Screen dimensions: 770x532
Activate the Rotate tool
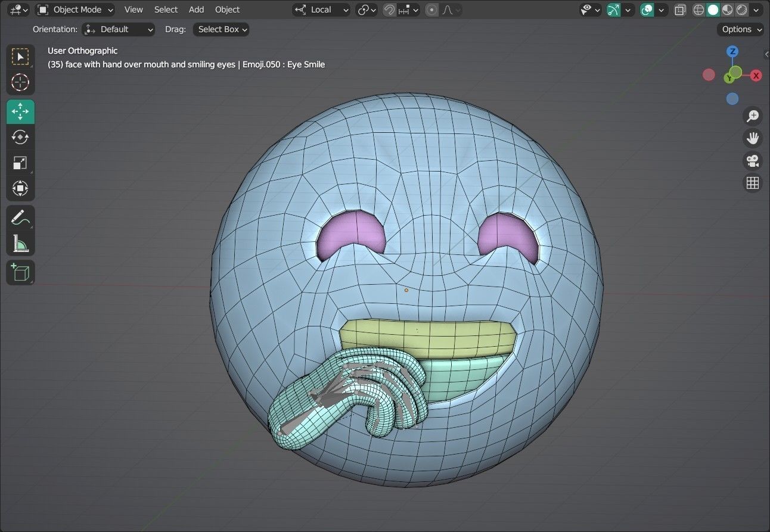pos(20,137)
